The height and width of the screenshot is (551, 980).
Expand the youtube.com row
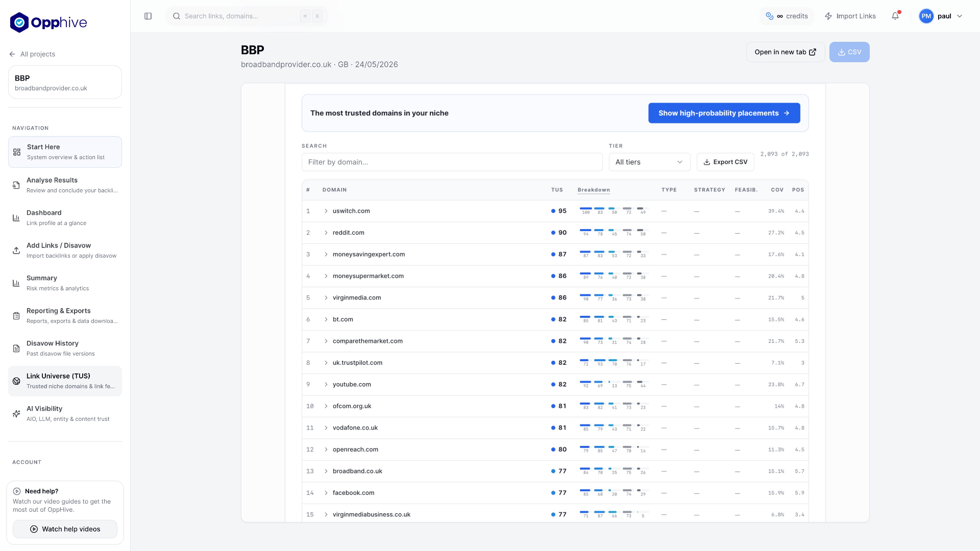click(x=326, y=385)
